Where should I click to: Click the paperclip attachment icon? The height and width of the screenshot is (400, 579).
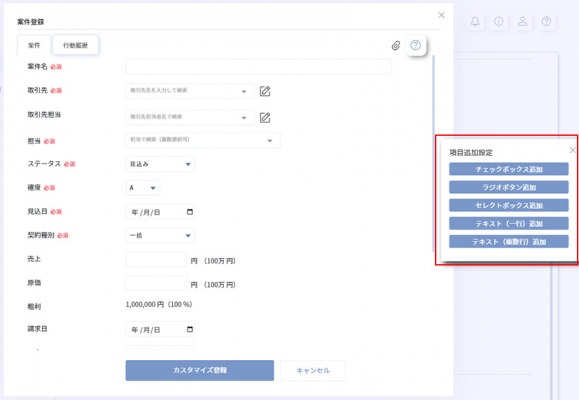pyautogui.click(x=396, y=45)
